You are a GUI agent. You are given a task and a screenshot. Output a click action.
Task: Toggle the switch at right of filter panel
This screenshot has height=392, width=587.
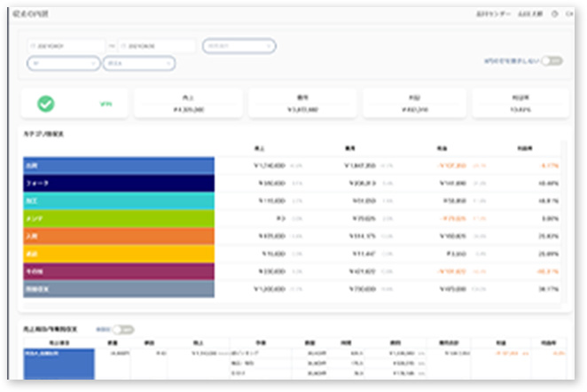coord(552,61)
